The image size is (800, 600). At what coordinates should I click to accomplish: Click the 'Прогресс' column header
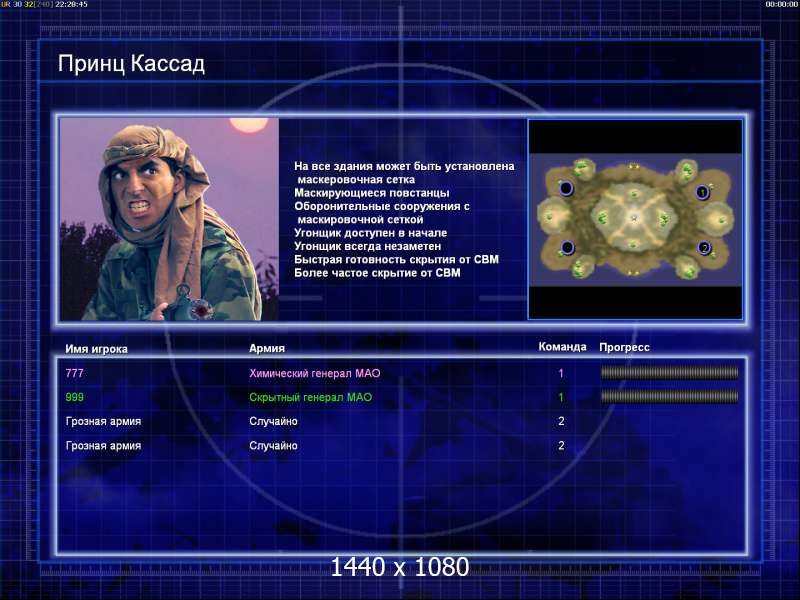click(x=624, y=347)
